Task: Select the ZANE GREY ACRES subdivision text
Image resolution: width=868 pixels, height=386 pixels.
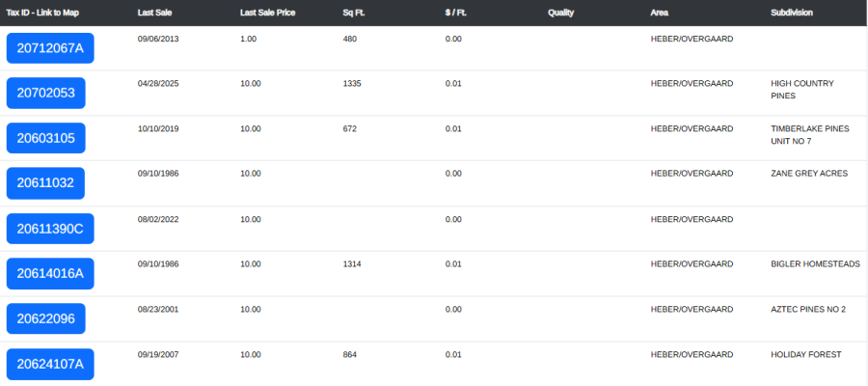Action: click(x=809, y=174)
